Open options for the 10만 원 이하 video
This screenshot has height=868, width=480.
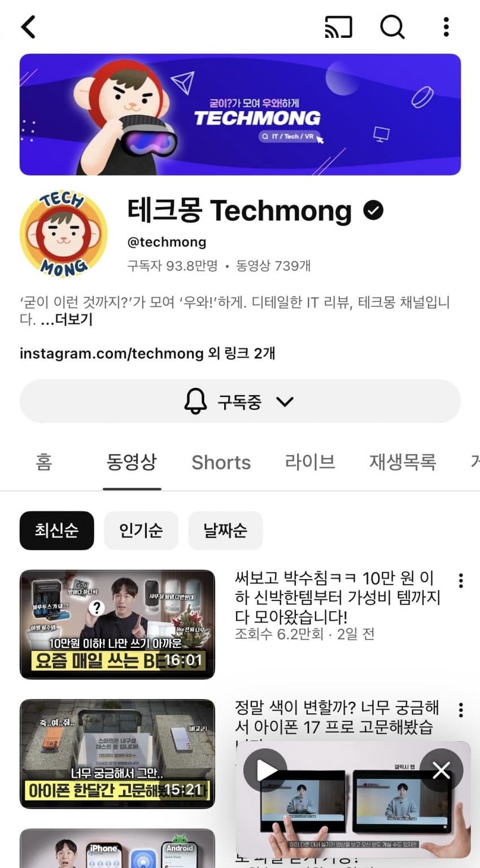coord(461,581)
